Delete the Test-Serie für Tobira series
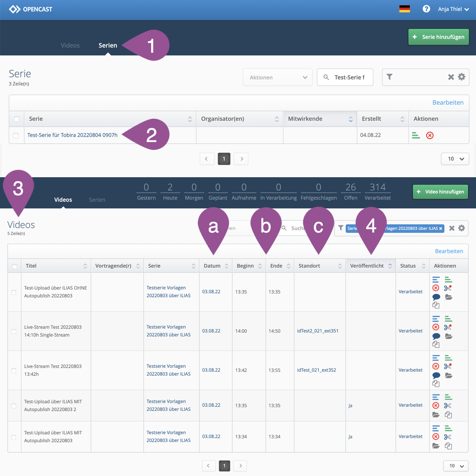 430,135
